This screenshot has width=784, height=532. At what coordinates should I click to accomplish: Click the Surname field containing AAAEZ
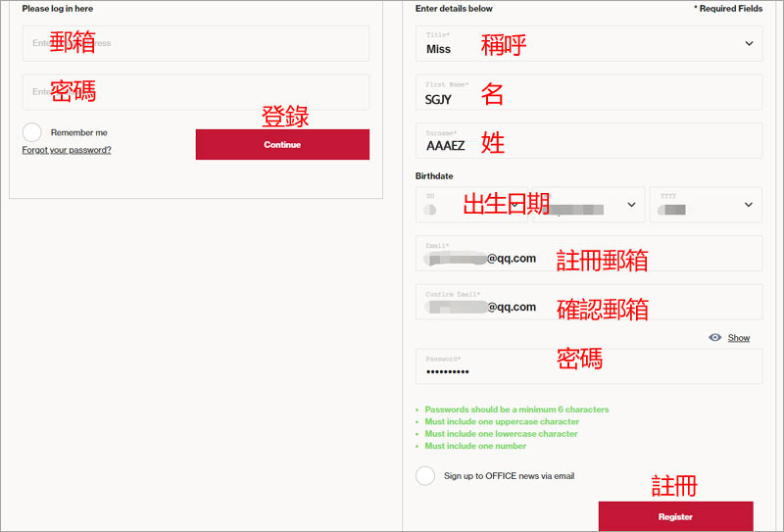(588, 141)
